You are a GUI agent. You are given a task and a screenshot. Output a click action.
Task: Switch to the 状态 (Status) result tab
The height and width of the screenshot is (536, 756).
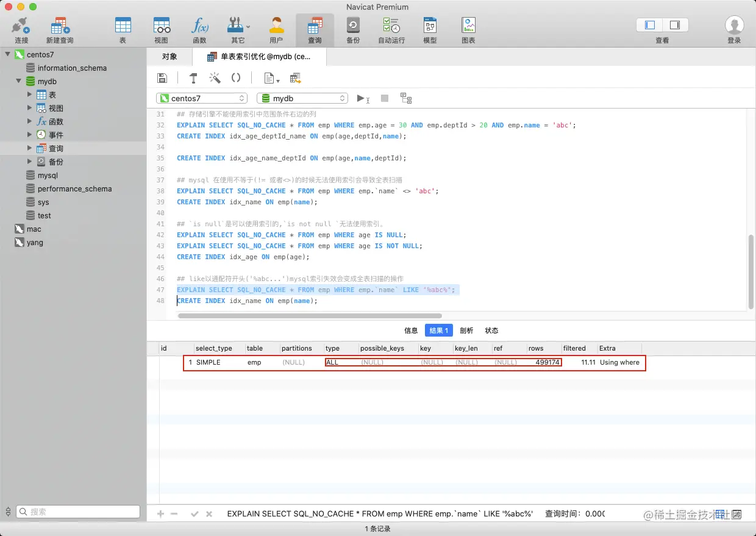pos(491,331)
